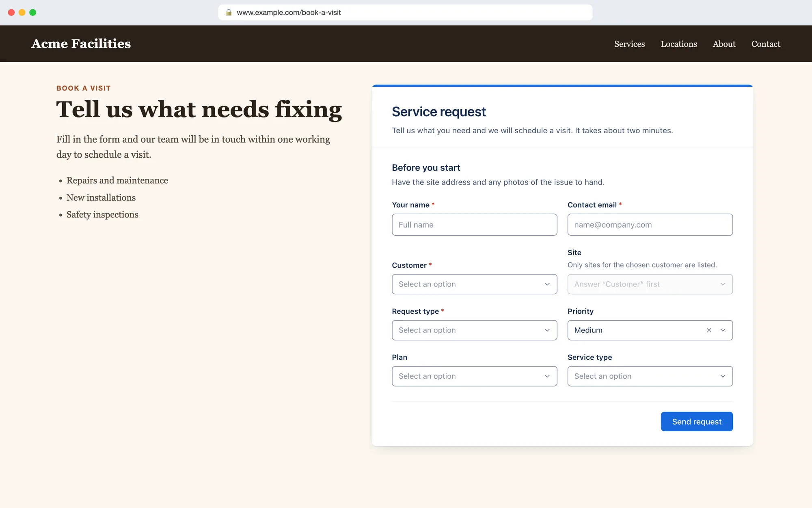Click the Send request button
The width and height of the screenshot is (812, 508).
[697, 421]
